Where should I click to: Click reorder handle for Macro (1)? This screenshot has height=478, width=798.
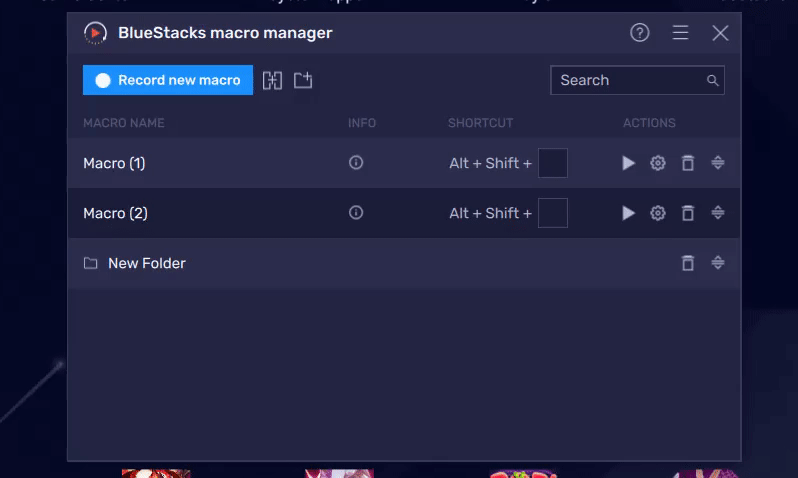click(x=718, y=162)
